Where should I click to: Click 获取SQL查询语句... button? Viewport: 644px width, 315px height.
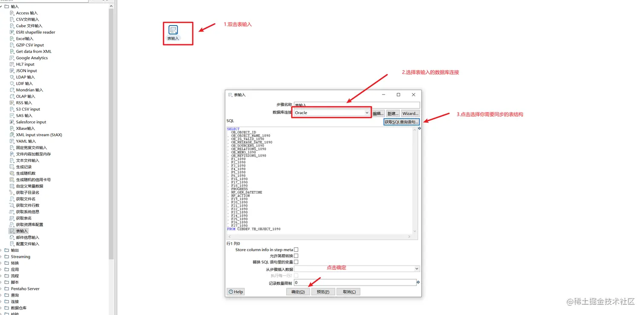[x=402, y=122]
